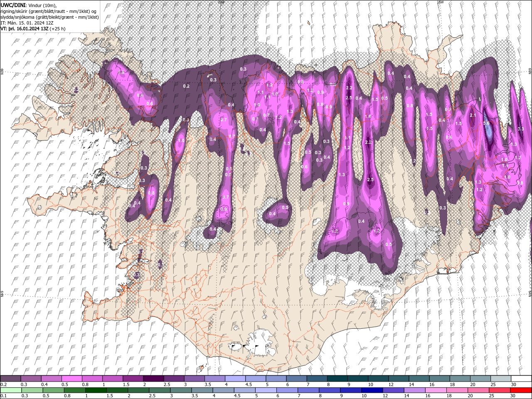Select the white 30 swatch ending the top legend row
The width and height of the screenshot is (532, 399).
521,379
